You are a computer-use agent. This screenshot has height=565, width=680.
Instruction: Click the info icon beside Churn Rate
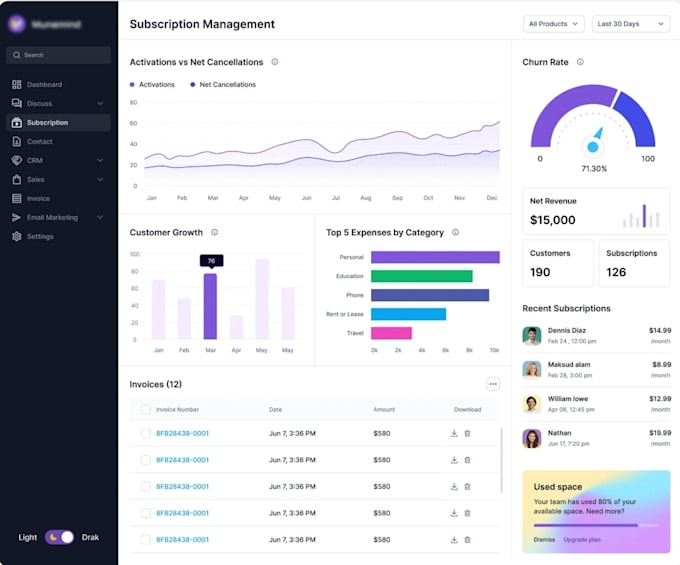580,62
